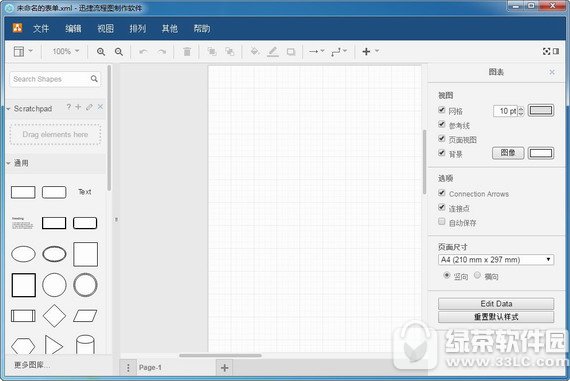Click the line color pencil icon
Image resolution: width=570 pixels, height=381 pixels.
click(x=273, y=52)
